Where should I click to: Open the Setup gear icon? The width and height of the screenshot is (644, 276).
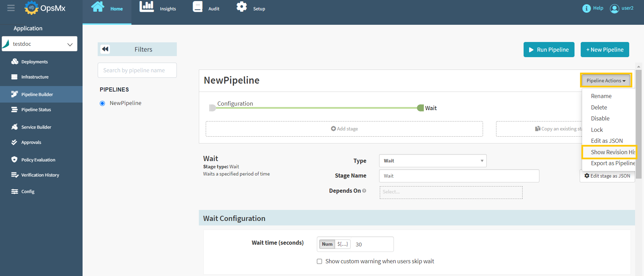click(x=241, y=7)
